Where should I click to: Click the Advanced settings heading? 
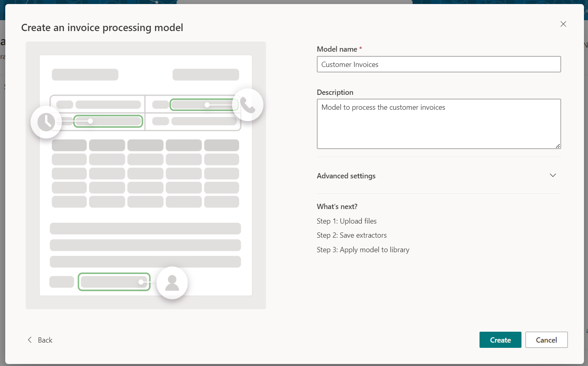(346, 176)
